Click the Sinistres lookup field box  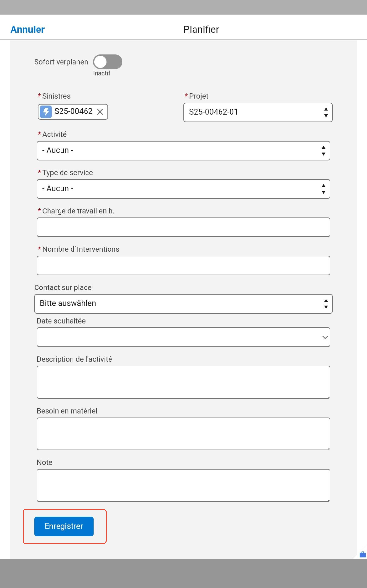pyautogui.click(x=73, y=112)
